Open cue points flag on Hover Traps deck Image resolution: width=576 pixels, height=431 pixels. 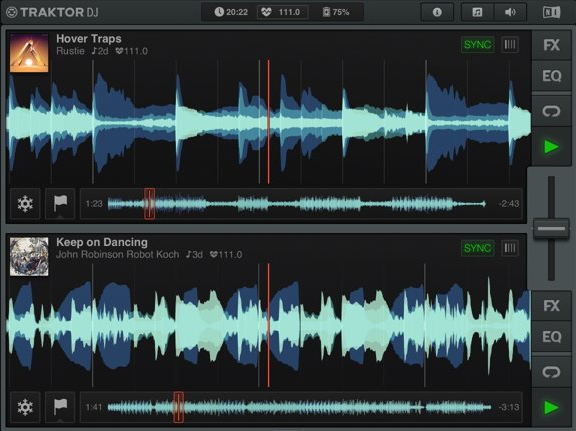pyautogui.click(x=60, y=204)
